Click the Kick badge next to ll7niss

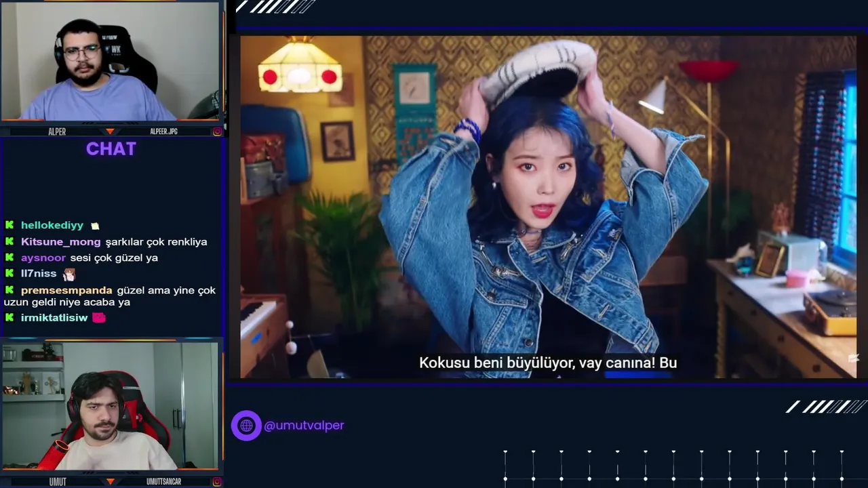(x=9, y=274)
